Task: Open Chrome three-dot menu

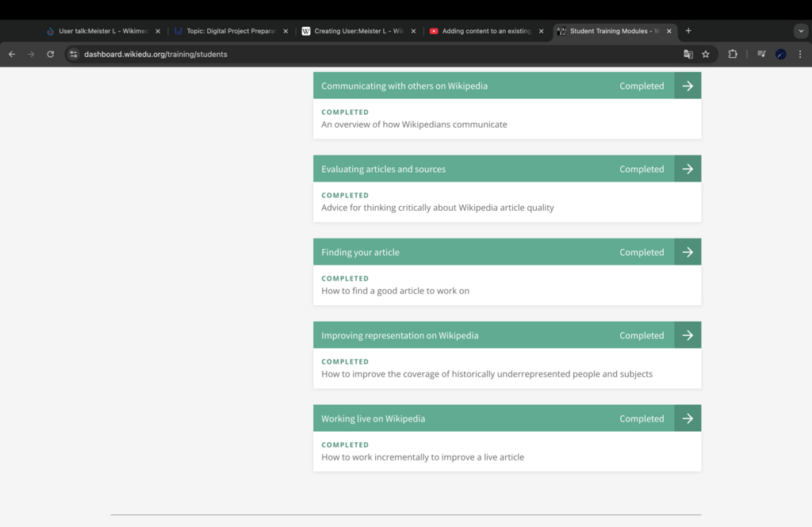Action: [x=800, y=54]
